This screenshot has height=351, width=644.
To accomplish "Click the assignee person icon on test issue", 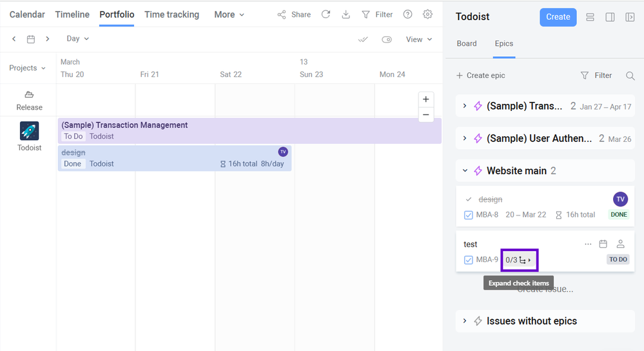I will (x=621, y=244).
